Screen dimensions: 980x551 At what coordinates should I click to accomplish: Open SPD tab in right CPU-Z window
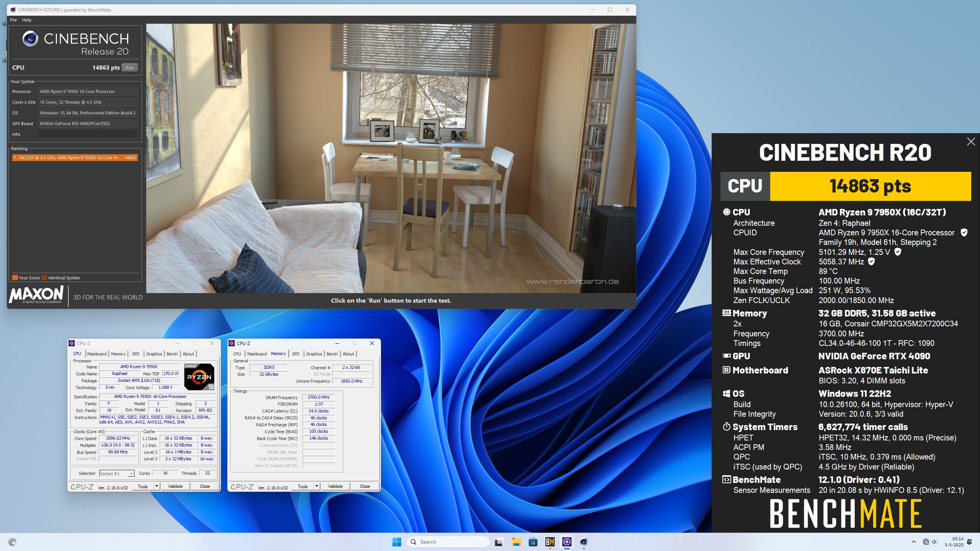point(296,354)
